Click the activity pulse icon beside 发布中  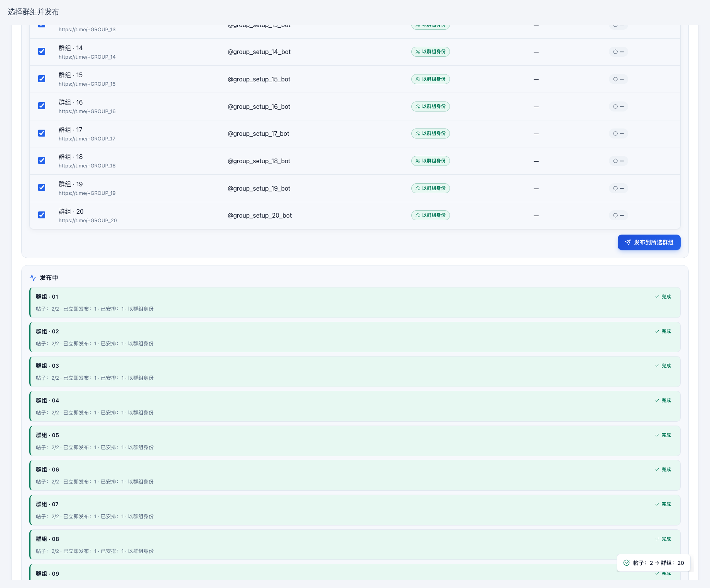coord(33,278)
